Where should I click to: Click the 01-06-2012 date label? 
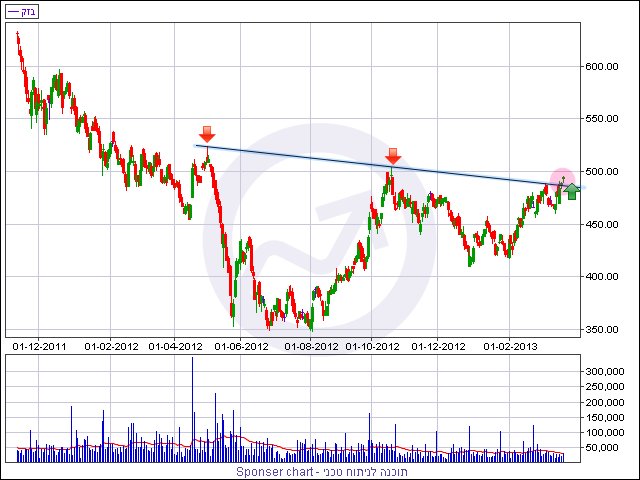[239, 346]
